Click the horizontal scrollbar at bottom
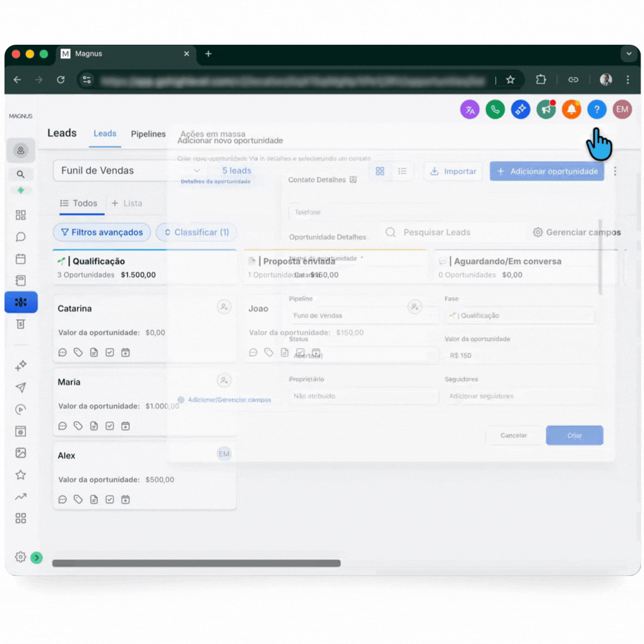 point(196,563)
